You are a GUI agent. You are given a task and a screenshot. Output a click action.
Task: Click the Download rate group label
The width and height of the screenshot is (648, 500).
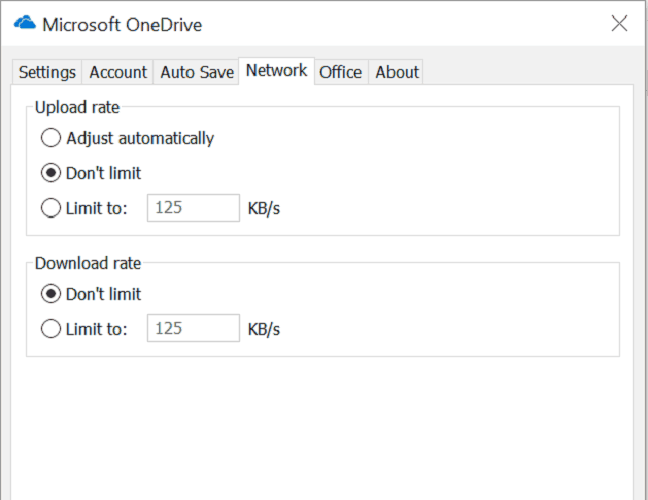click(x=88, y=263)
